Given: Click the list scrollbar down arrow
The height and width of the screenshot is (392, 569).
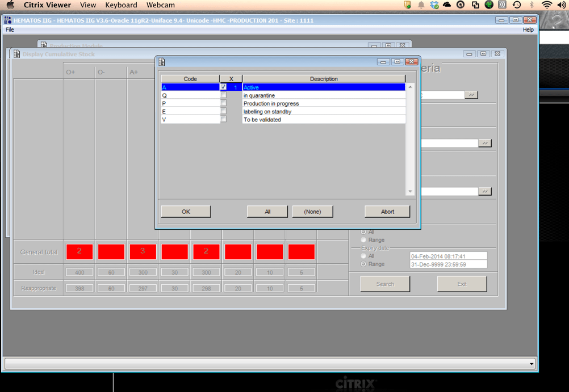Looking at the screenshot, I should (411, 192).
